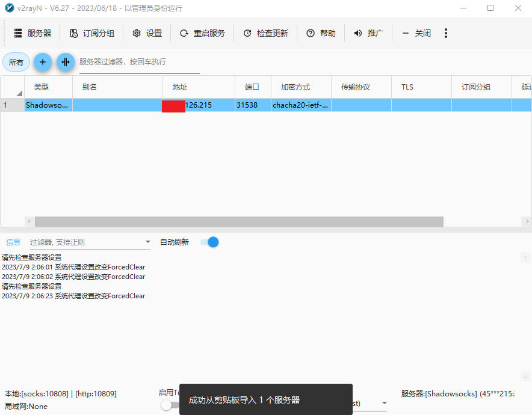
Task: Close the v2rayN window
Action: coord(518,8)
